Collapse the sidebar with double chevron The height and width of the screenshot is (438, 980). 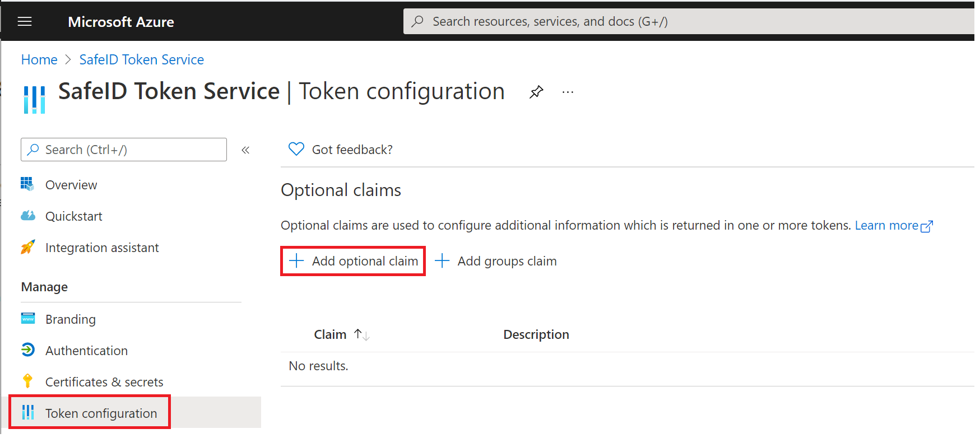pos(245,150)
